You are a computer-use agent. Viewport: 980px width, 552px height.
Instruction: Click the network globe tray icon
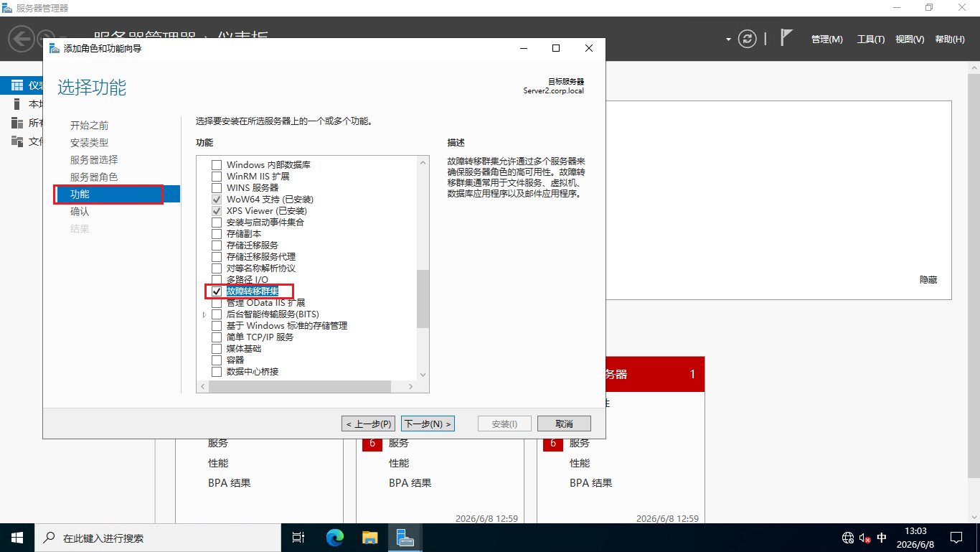(x=848, y=538)
